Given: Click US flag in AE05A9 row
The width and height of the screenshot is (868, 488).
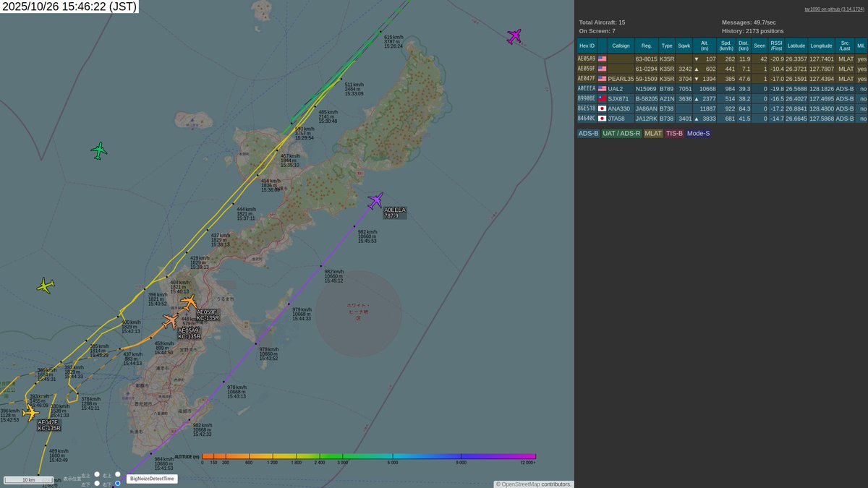Looking at the screenshot, I should coord(602,59).
